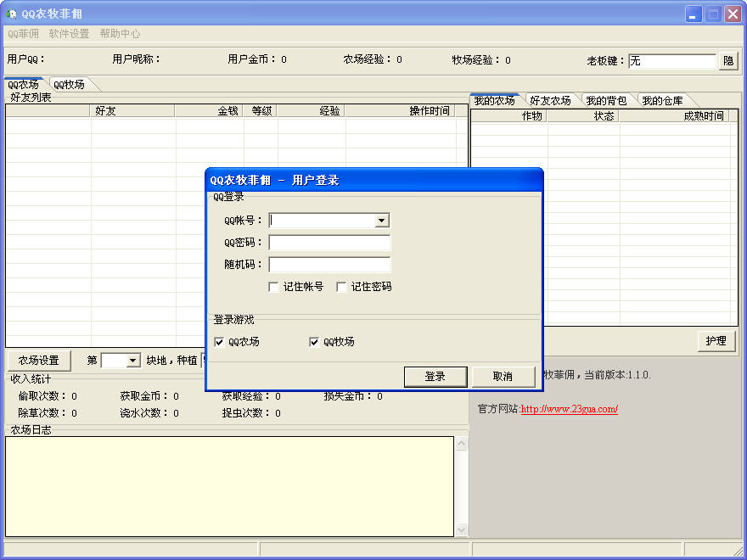Open the 帮助中心 menu
747x560 pixels.
click(120, 34)
